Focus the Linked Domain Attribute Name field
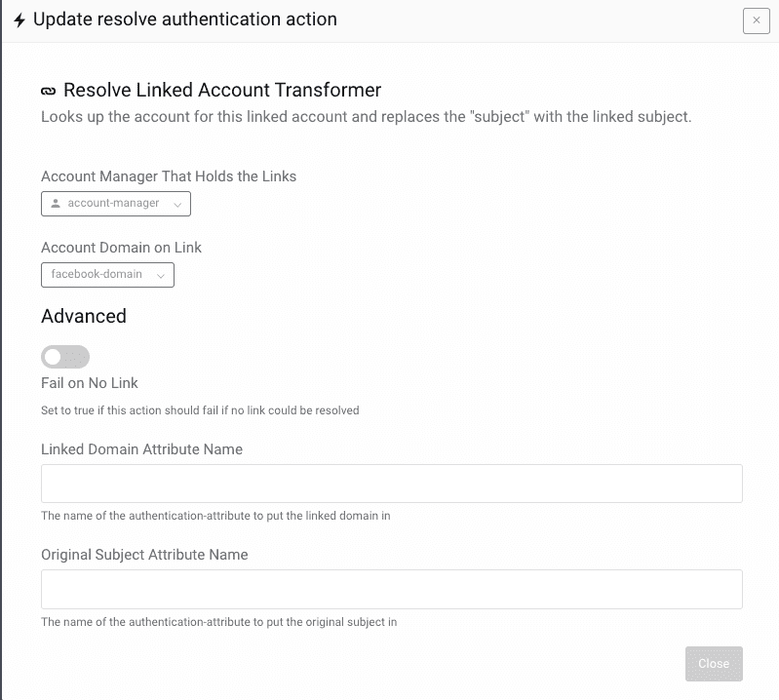The height and width of the screenshot is (700, 779). click(x=391, y=484)
